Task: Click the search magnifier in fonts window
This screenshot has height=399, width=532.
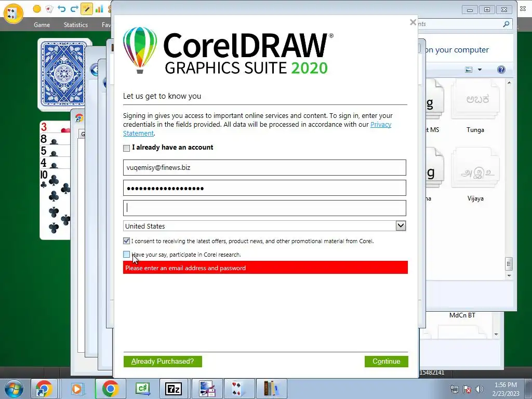Action: pos(506,24)
